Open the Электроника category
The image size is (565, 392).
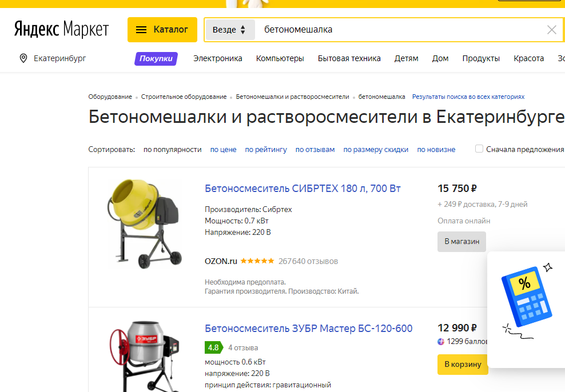click(217, 58)
